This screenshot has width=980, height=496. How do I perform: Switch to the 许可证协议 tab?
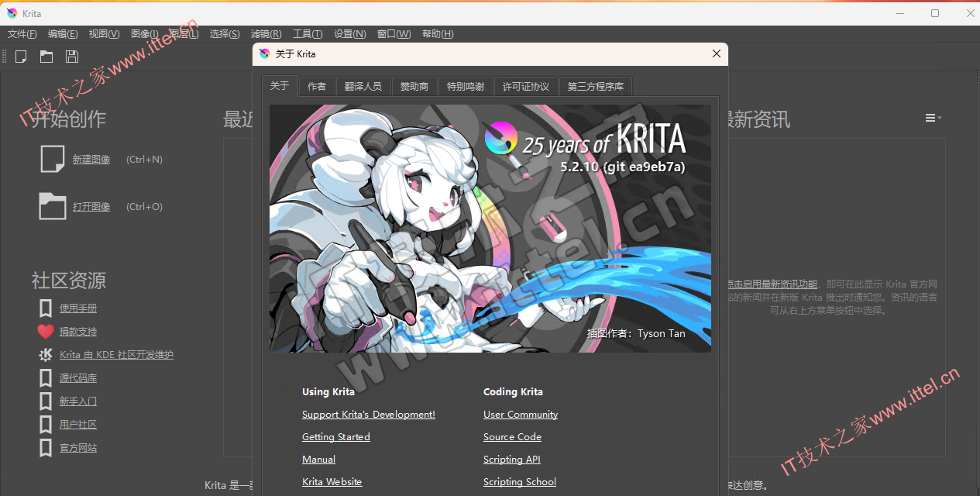click(526, 87)
